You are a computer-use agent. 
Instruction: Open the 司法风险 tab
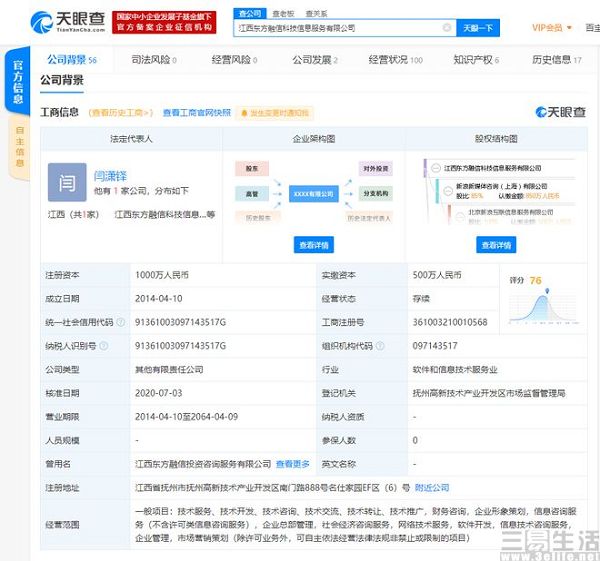pyautogui.click(x=154, y=60)
